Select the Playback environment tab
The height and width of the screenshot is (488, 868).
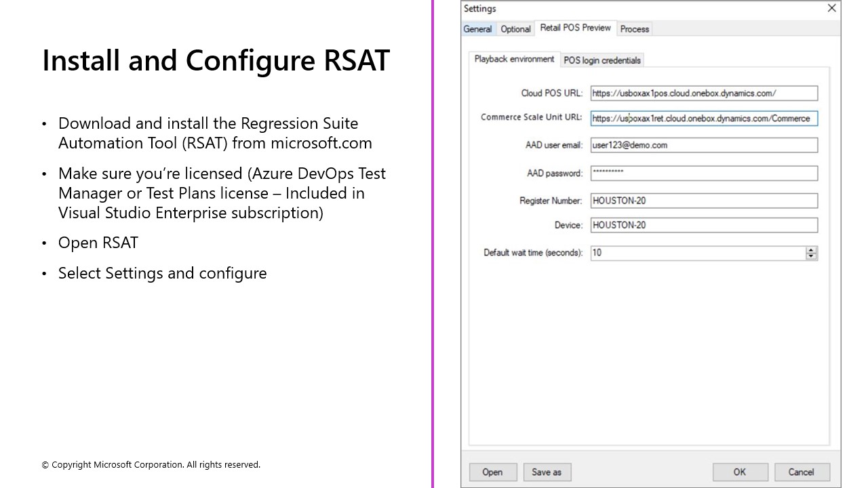pos(513,60)
